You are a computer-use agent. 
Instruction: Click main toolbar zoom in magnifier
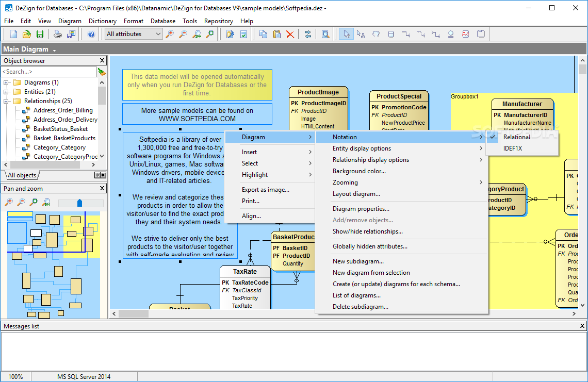click(x=170, y=34)
